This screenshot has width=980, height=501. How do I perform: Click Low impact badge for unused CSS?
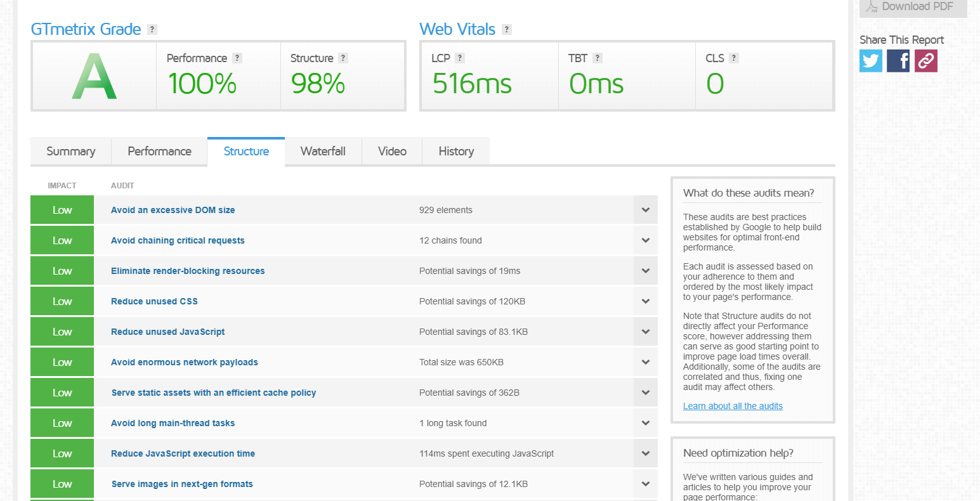pyautogui.click(x=62, y=301)
